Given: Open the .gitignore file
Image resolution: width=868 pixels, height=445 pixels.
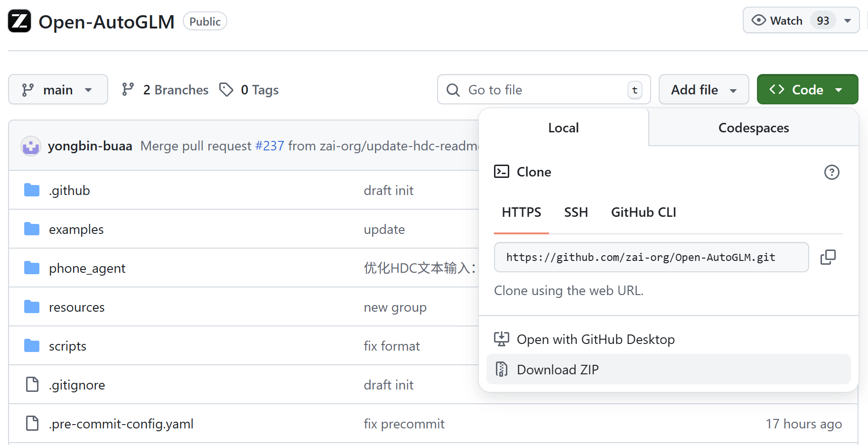Looking at the screenshot, I should tap(77, 385).
